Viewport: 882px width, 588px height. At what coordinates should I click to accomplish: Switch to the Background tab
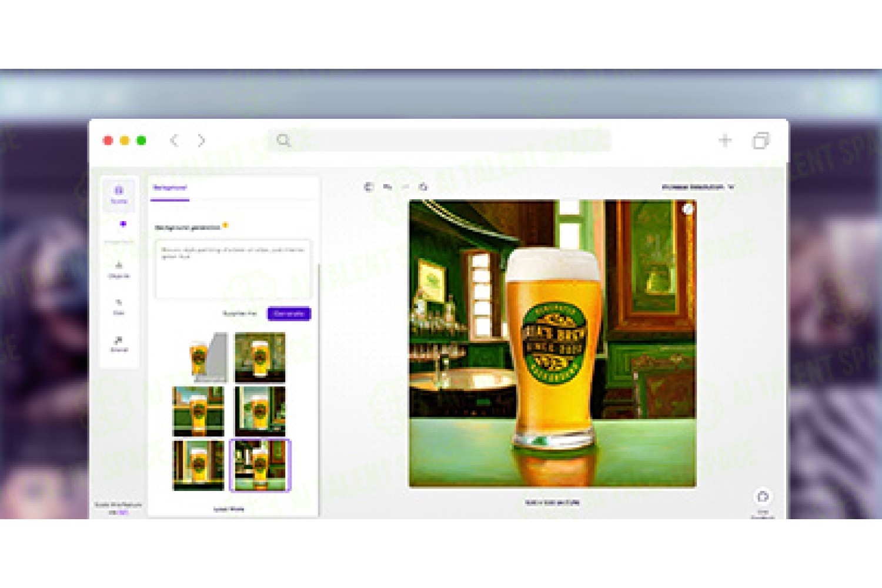point(170,188)
